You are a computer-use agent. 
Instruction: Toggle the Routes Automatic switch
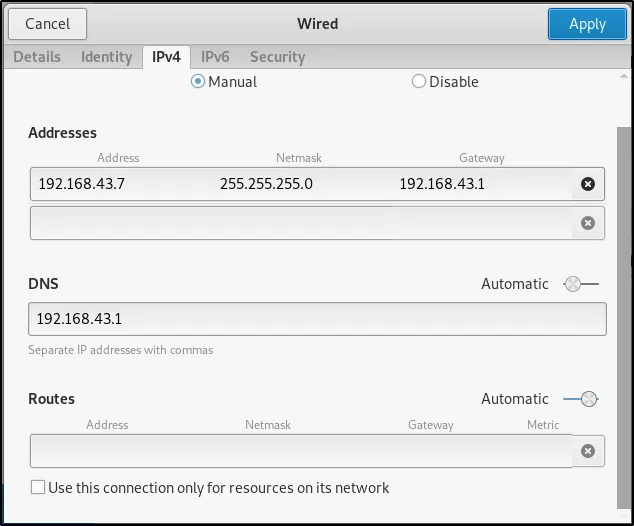(x=580, y=399)
